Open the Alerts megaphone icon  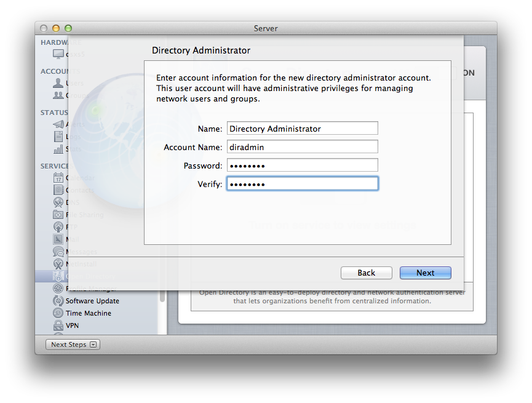point(58,124)
